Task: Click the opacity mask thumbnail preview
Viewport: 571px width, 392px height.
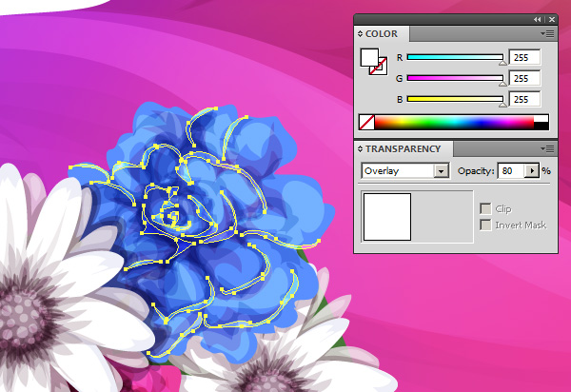Action: pos(386,216)
